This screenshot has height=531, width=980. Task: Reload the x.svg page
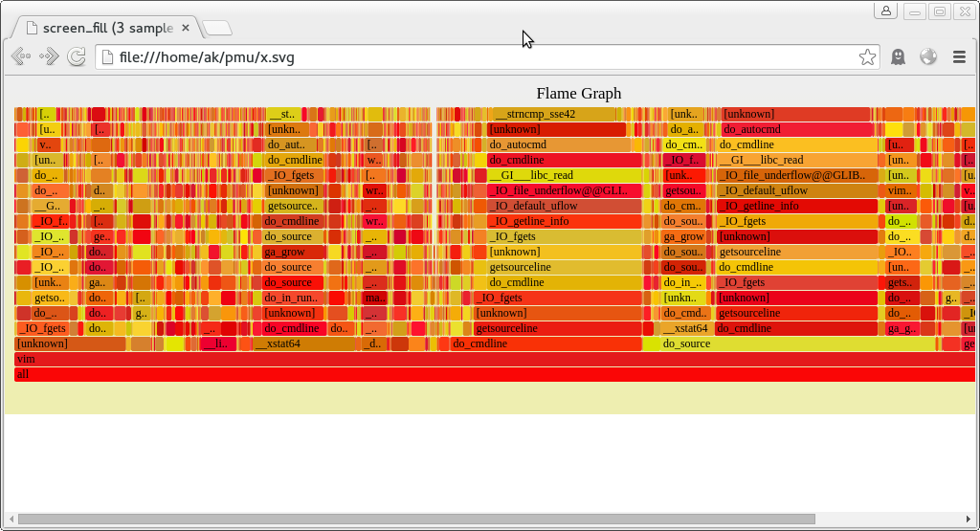point(77,57)
